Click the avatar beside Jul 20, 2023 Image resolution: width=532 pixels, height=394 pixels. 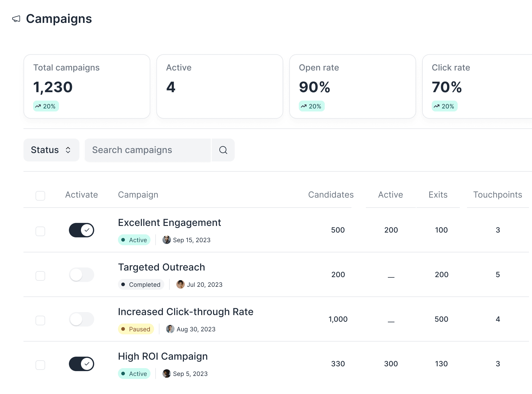(x=180, y=284)
